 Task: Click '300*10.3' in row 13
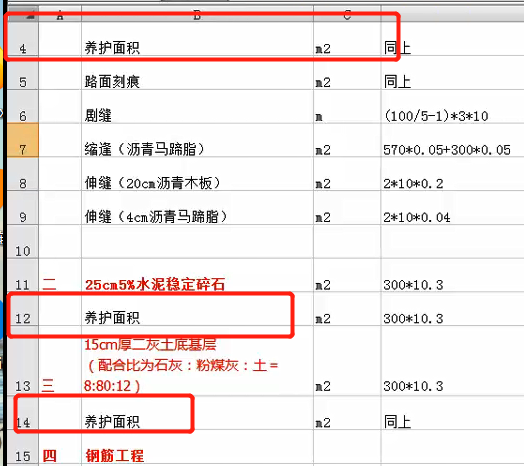pos(413,386)
